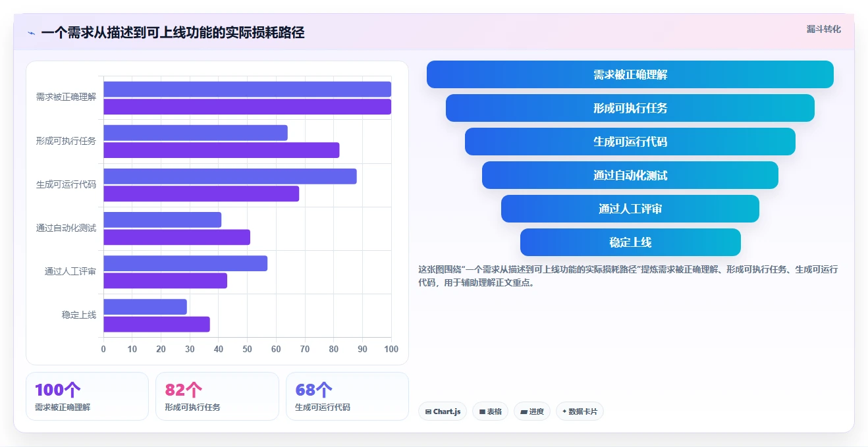Select the 稳定上线 funnel stage
The height and width of the screenshot is (447, 868).
tap(630, 242)
